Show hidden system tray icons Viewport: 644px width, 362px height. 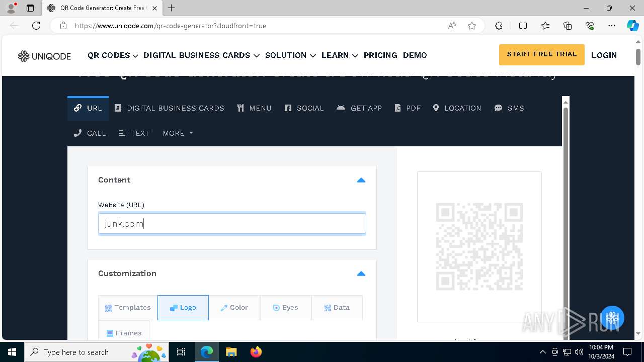[542, 352]
